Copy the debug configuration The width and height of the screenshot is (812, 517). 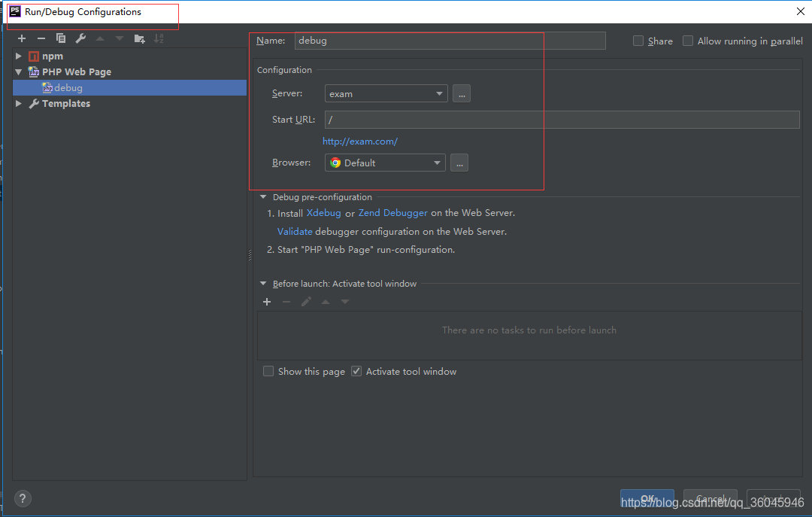point(60,38)
